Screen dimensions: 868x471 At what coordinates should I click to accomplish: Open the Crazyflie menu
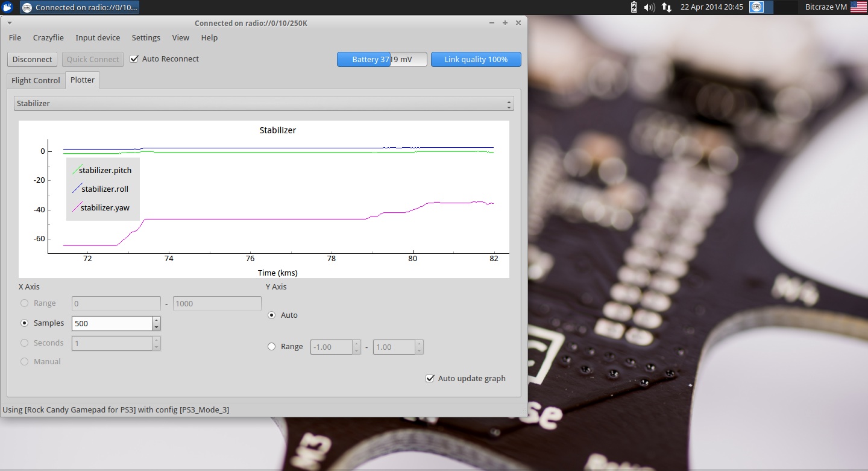(x=48, y=37)
